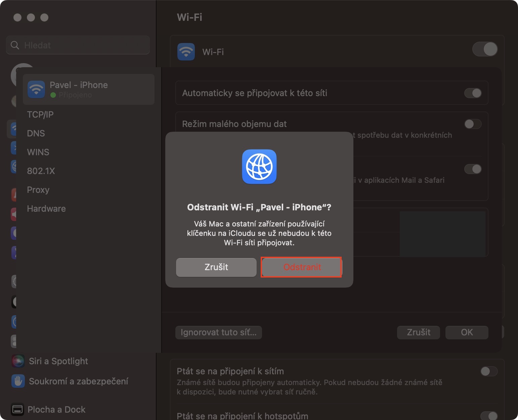Click the blue Wi-Fi icon in main pane header
518x420 pixels.
[x=186, y=52]
